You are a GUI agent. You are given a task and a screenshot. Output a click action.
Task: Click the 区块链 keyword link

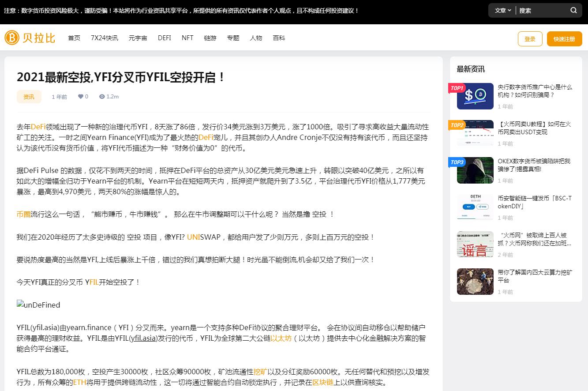[323, 383]
